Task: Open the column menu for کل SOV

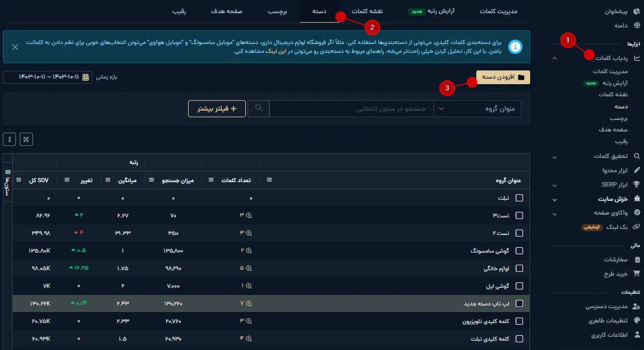Action: click(x=19, y=180)
